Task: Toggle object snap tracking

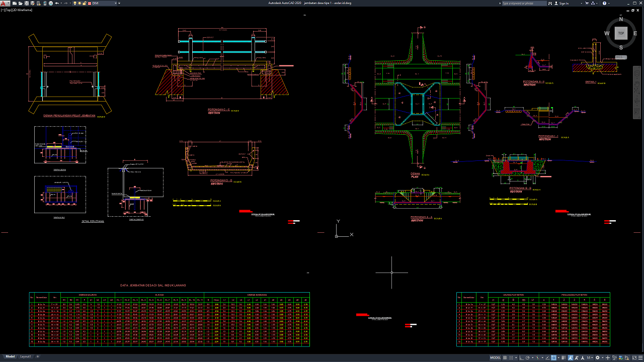Action: click(547, 357)
